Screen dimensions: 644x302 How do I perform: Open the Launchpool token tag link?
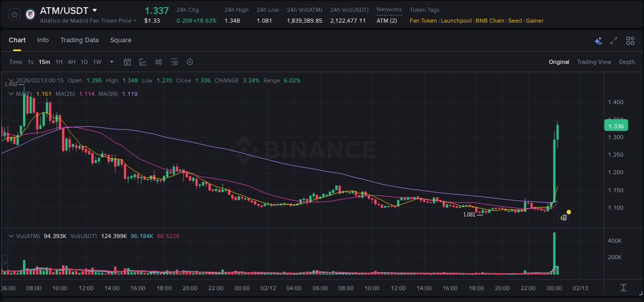click(x=456, y=21)
